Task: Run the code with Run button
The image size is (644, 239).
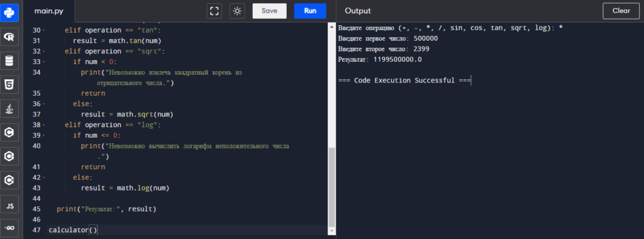Action: (310, 11)
